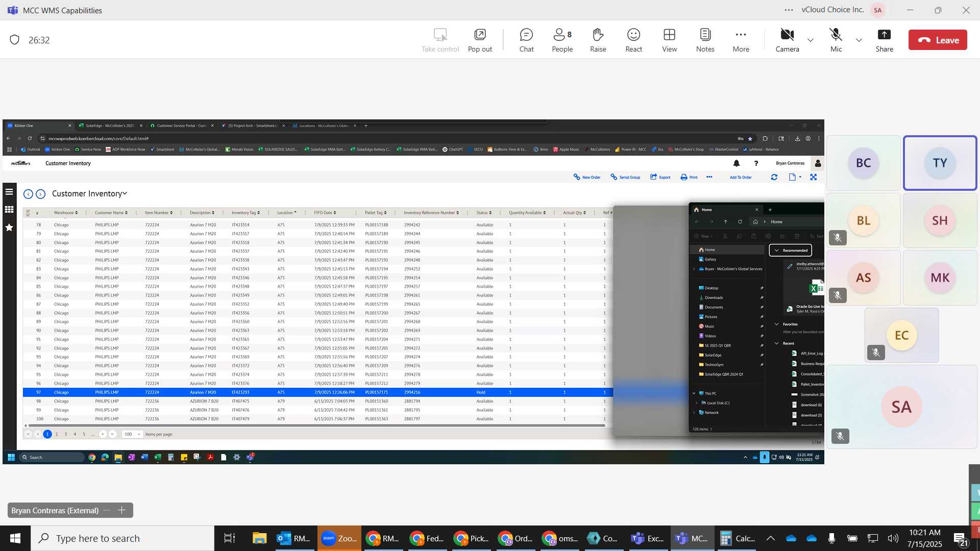Sort by FIFO Date column header
The image size is (980, 551).
(325, 213)
